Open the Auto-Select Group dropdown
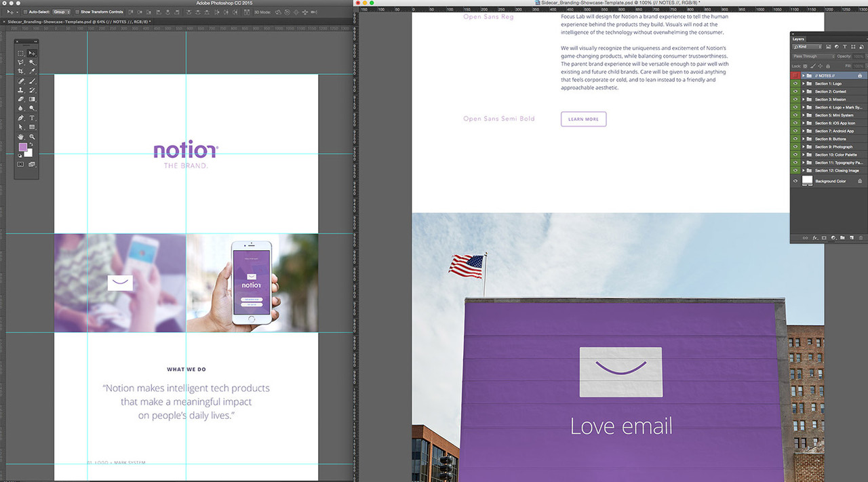Screen dimensions: 868x482 (62, 12)
